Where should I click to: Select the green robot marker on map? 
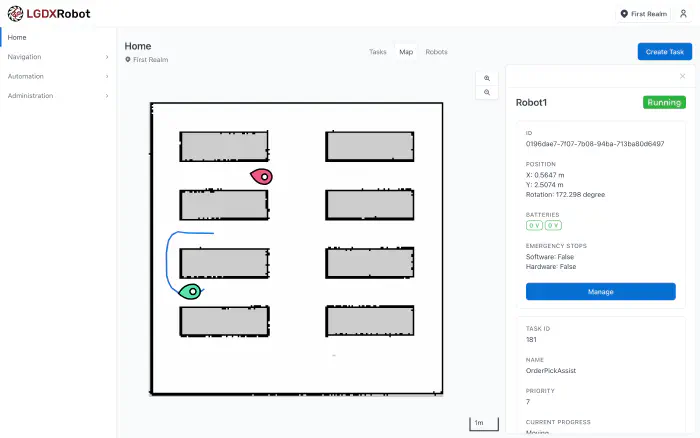click(189, 291)
